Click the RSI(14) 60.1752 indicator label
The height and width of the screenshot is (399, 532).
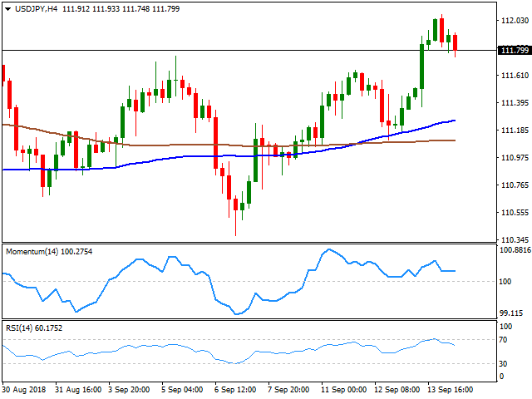pyautogui.click(x=34, y=328)
